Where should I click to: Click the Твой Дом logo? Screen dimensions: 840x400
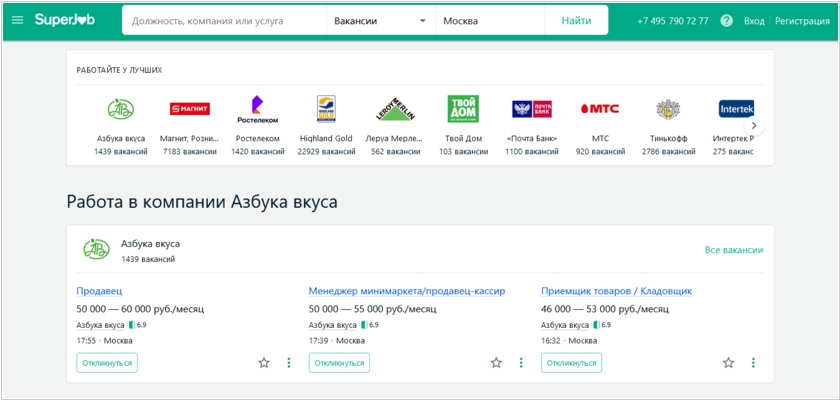point(463,109)
